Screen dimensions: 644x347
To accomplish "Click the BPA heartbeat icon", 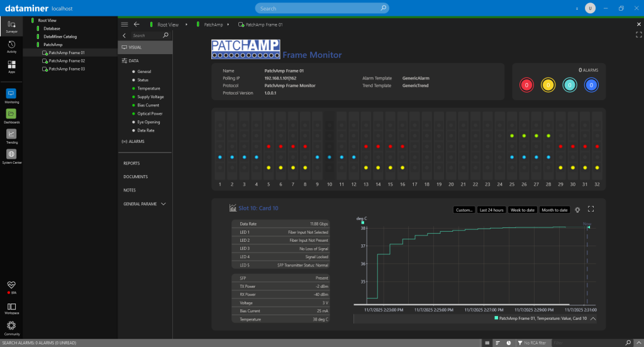I will click(11, 287).
